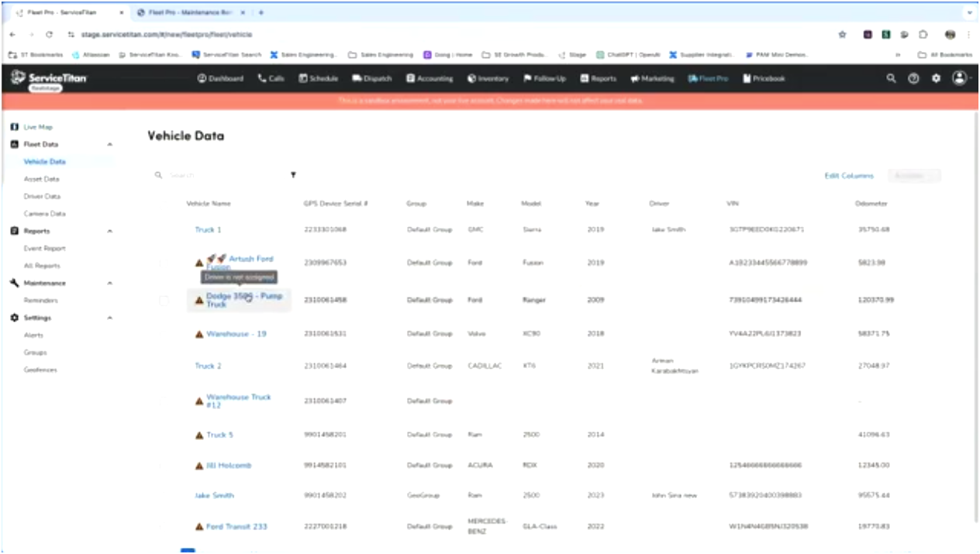Image resolution: width=980 pixels, height=554 pixels.
Task: Open Calls phone icon in navigation
Action: pos(262,78)
